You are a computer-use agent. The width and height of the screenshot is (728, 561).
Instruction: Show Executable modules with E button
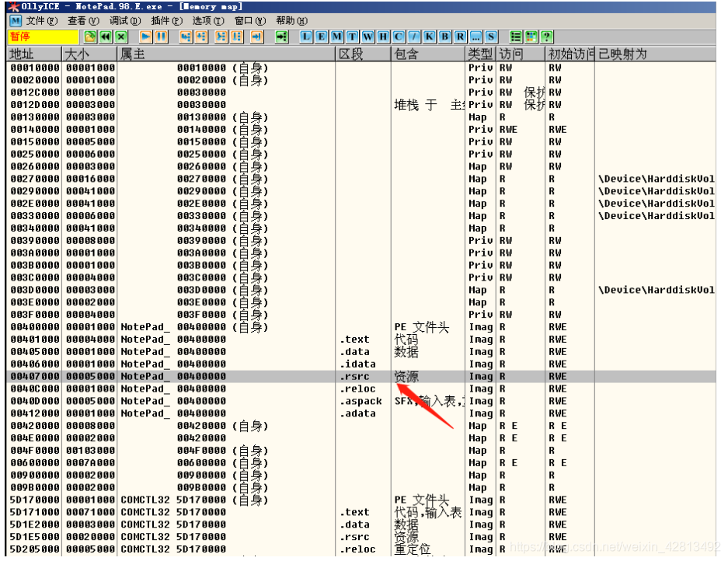tap(322, 37)
